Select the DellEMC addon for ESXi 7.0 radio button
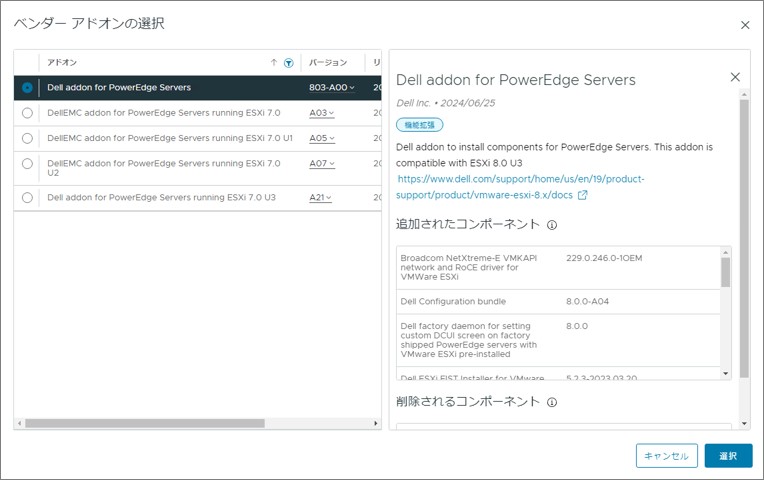Screen dimensions: 764x480 [27, 113]
